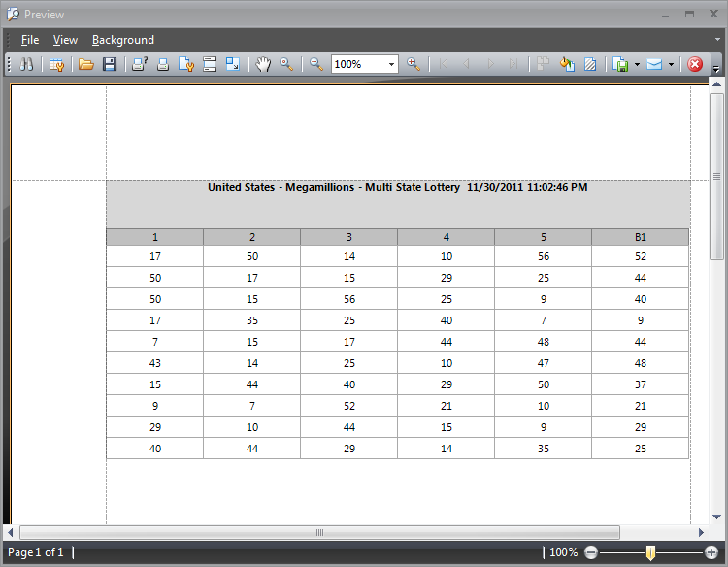
Task: Click the binoculars Search icon
Action: pos(27,64)
